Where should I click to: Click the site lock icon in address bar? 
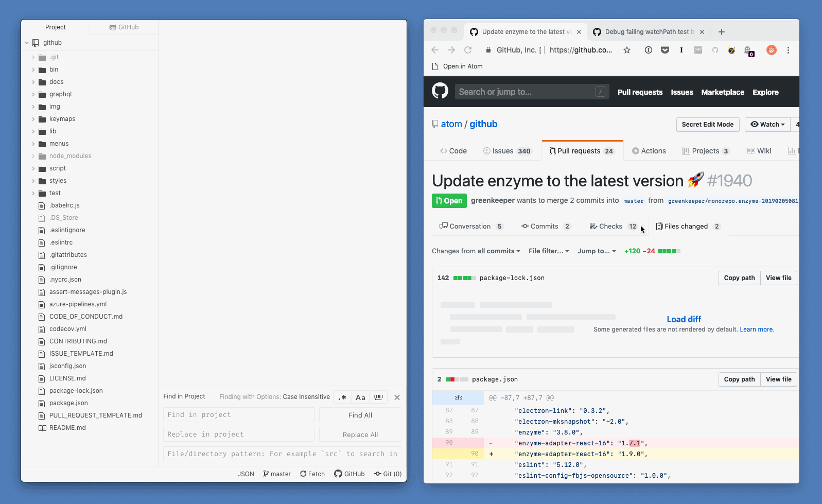[488, 50]
